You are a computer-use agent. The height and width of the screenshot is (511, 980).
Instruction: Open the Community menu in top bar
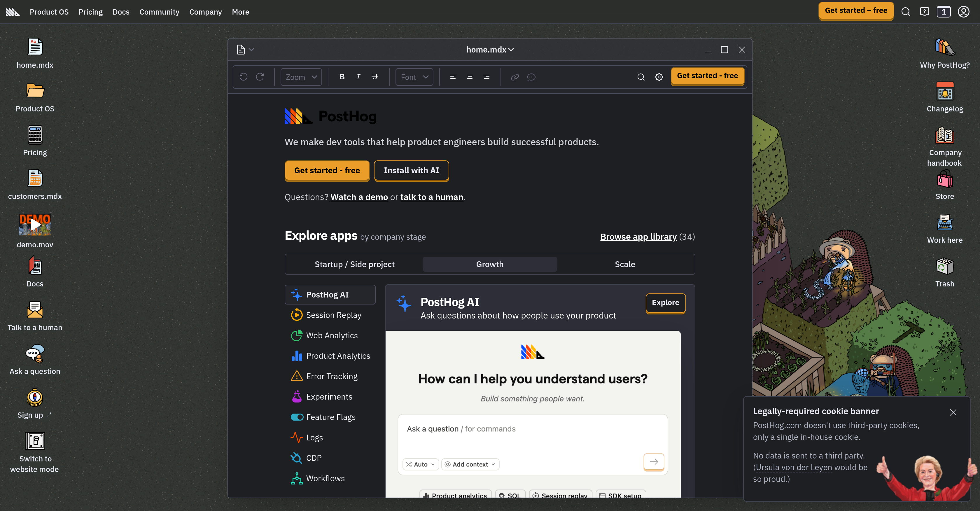click(x=159, y=12)
